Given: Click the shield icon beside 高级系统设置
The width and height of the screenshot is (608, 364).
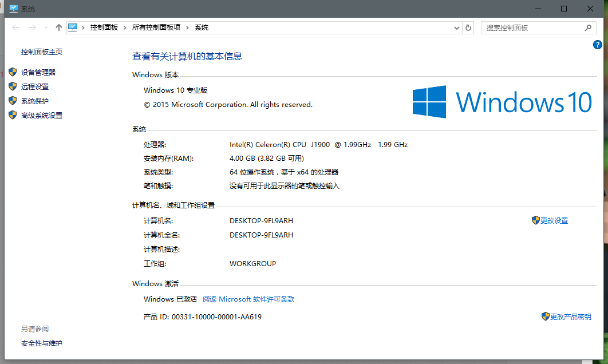Looking at the screenshot, I should (x=13, y=115).
